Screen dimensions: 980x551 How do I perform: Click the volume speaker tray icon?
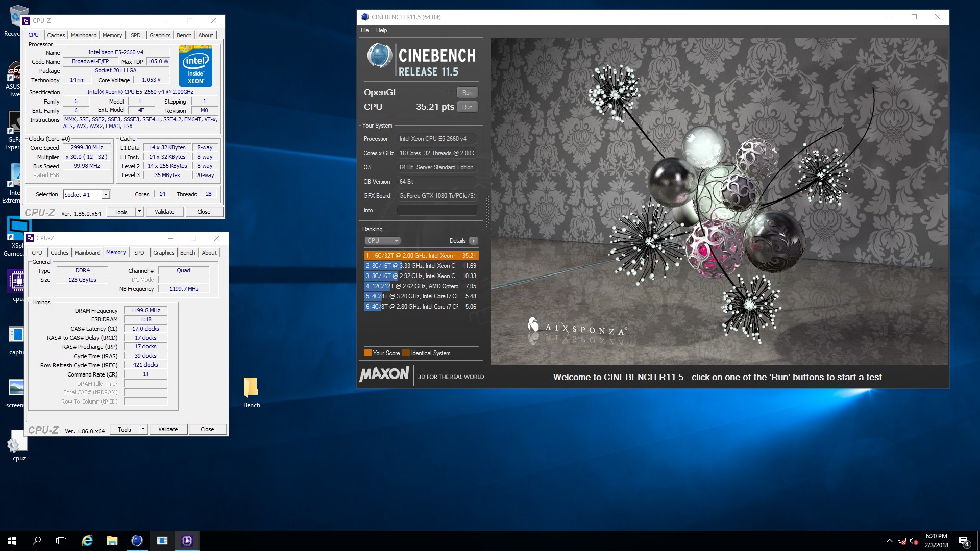point(914,541)
